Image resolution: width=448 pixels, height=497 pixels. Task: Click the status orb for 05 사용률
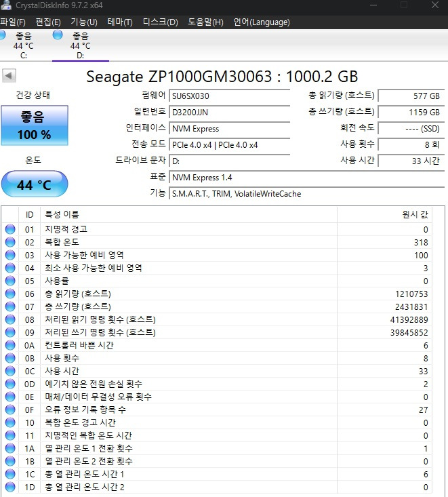[x=10, y=281]
